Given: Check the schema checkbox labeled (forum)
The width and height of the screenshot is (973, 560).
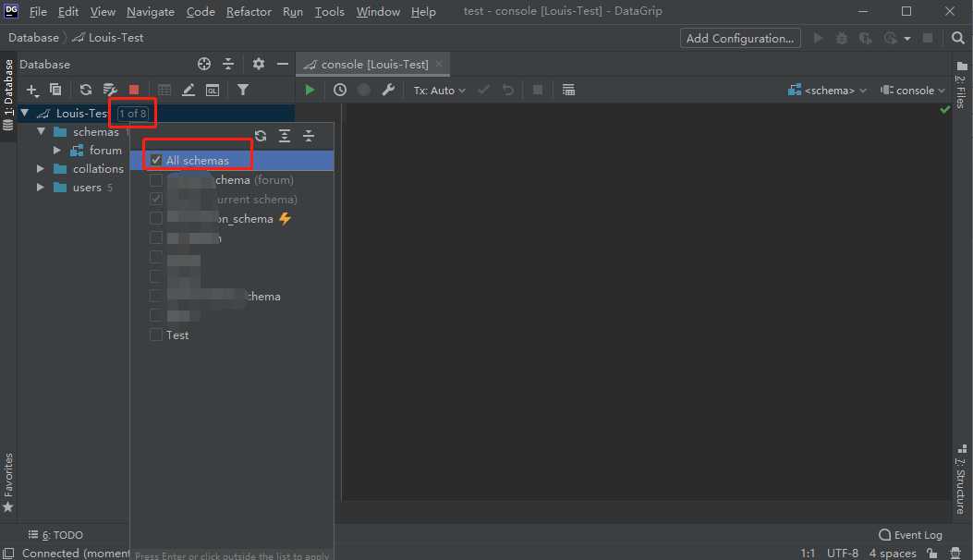Looking at the screenshot, I should pyautogui.click(x=156, y=180).
